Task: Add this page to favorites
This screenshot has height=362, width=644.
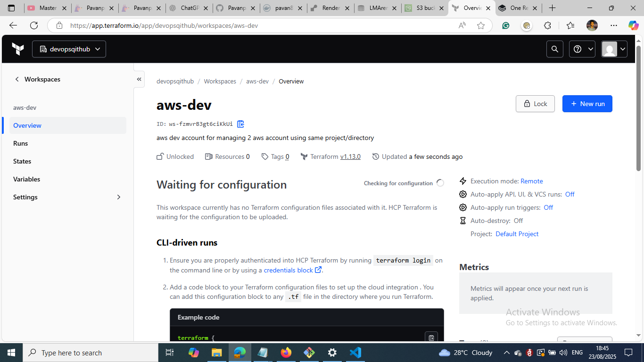Action: click(481, 25)
